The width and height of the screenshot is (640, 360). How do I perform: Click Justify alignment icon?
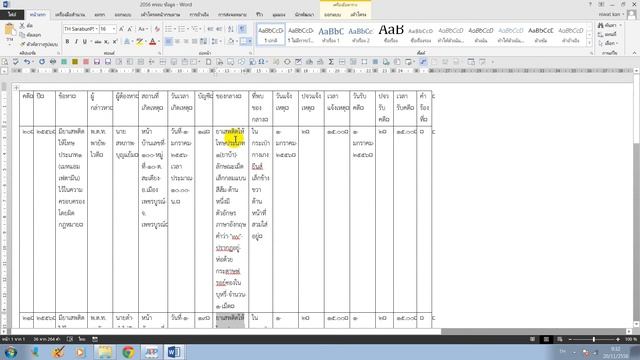[x=195, y=42]
